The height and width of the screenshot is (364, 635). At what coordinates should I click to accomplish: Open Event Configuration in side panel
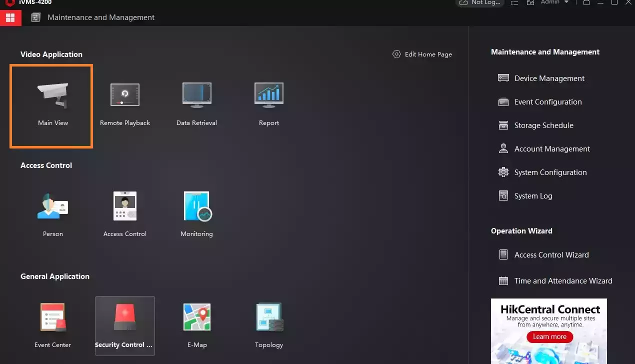(x=547, y=102)
